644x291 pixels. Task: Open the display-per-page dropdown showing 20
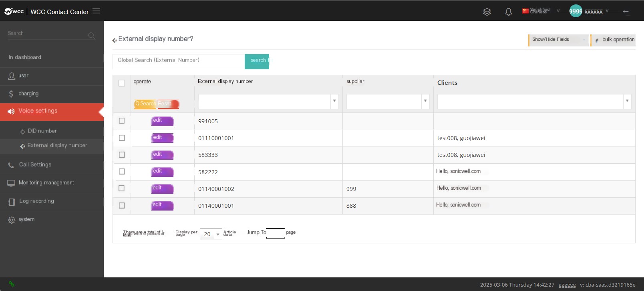[211, 234]
